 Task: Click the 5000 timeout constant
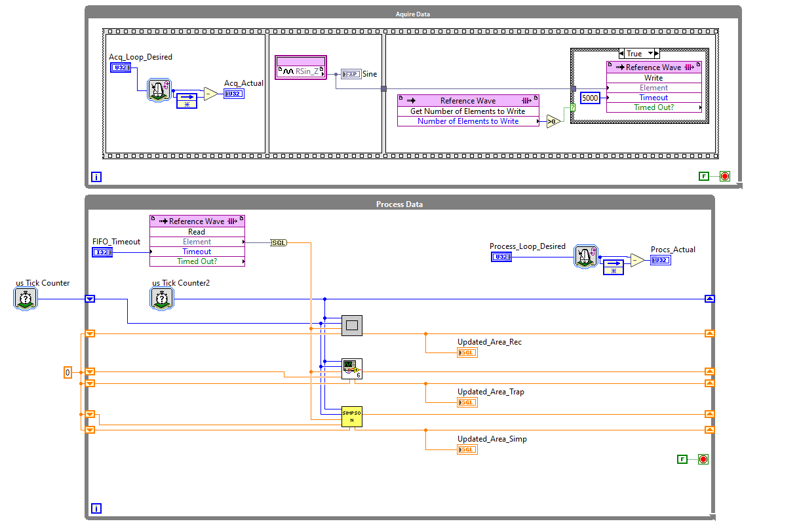point(590,98)
